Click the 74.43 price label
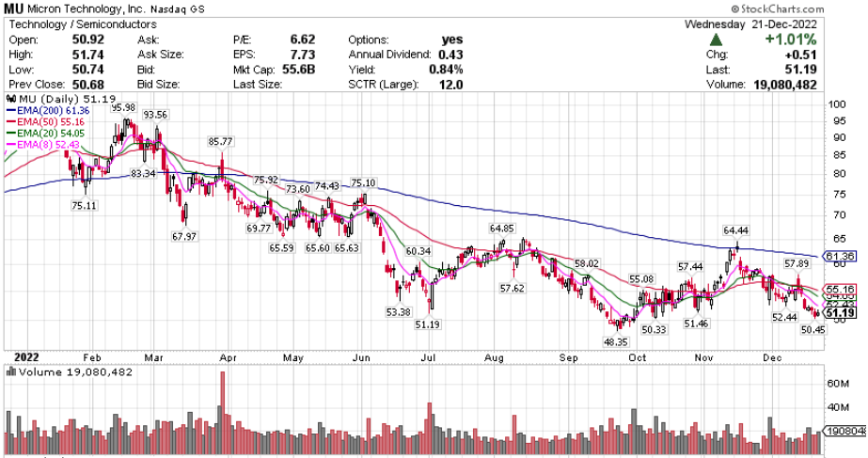 coord(326,186)
